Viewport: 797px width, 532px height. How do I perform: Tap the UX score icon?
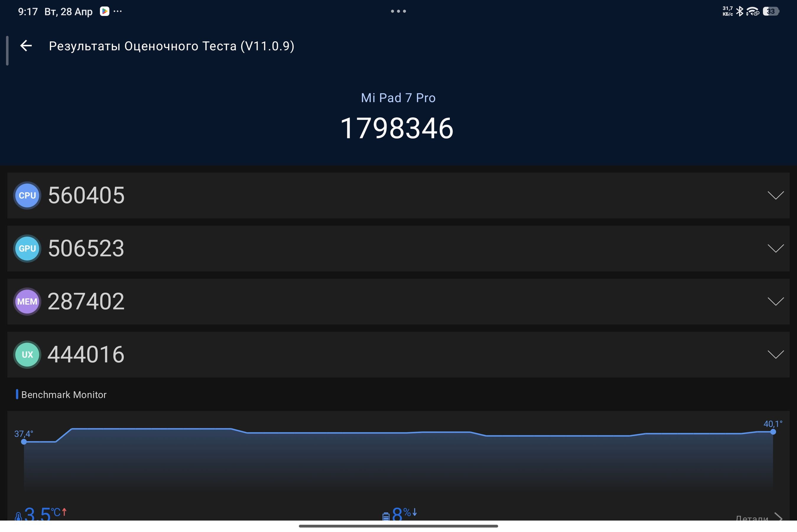pos(27,355)
